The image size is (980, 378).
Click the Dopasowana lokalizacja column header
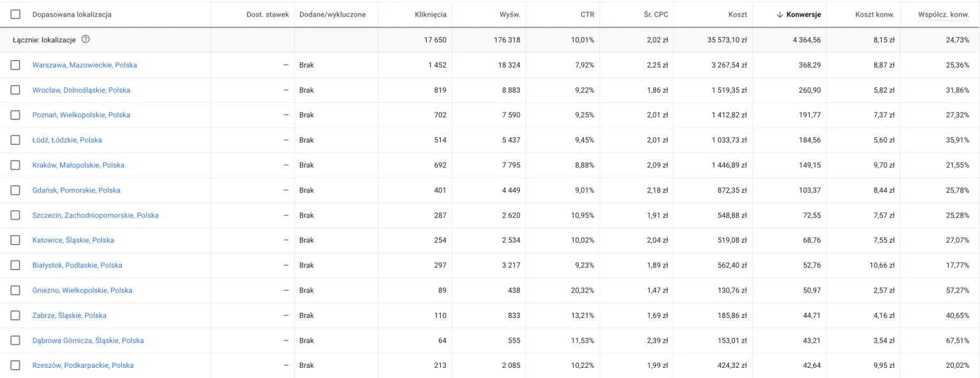pyautogui.click(x=72, y=15)
